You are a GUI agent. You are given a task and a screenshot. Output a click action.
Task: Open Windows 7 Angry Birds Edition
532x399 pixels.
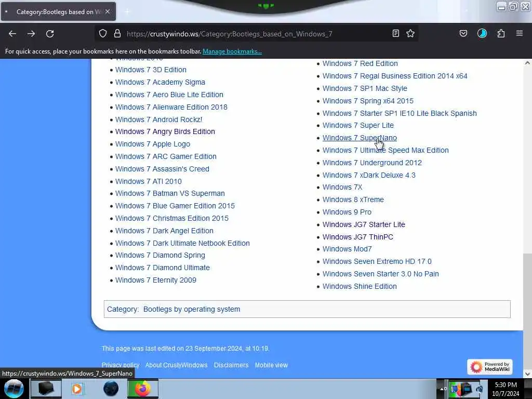(x=165, y=131)
